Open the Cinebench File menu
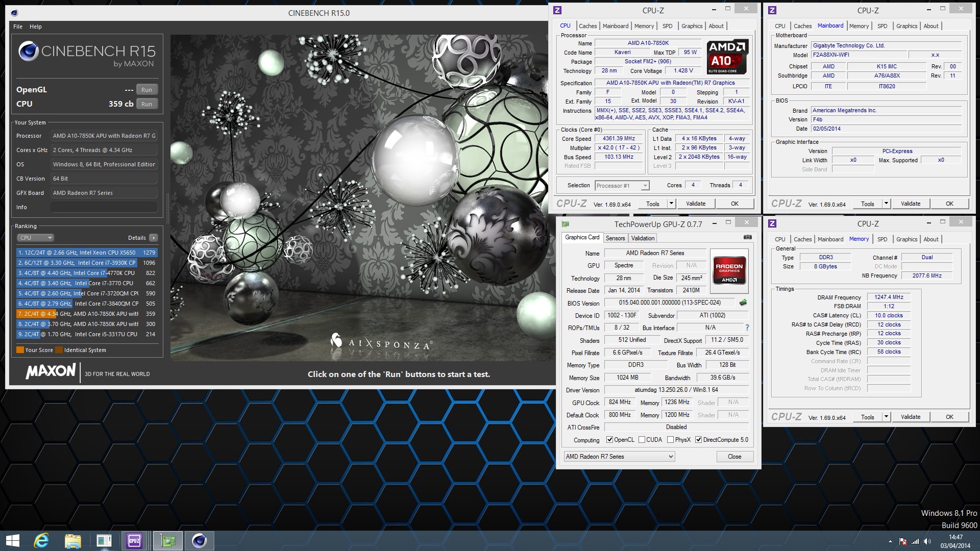The height and width of the screenshot is (551, 980). click(18, 27)
